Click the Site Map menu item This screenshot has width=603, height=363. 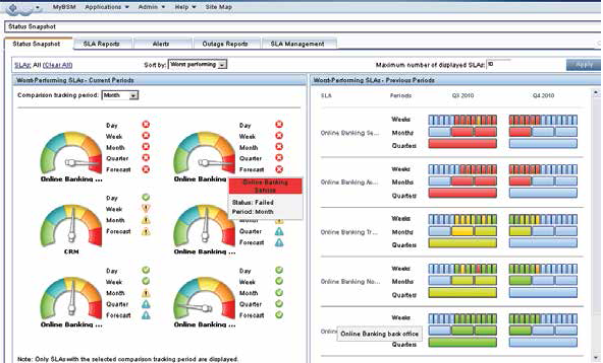tap(218, 7)
